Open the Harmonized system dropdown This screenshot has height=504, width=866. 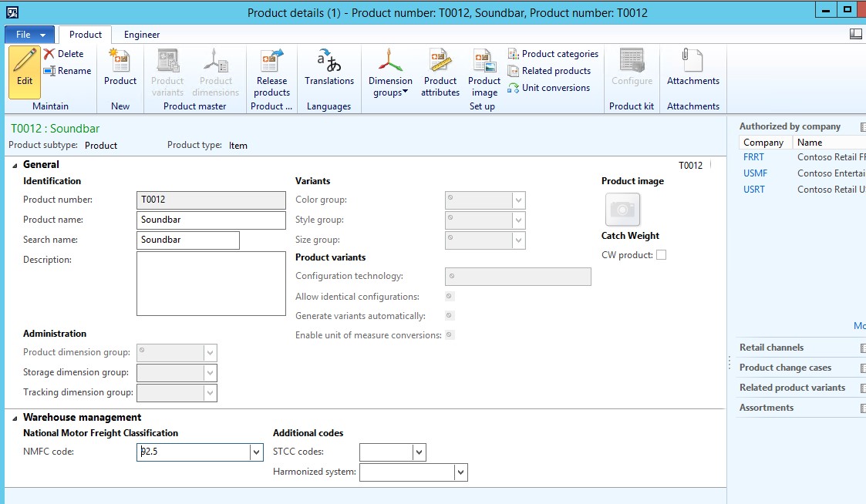point(460,472)
